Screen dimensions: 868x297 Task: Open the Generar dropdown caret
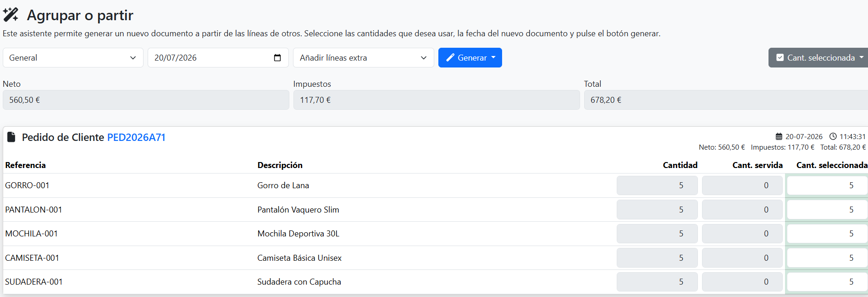coord(493,58)
